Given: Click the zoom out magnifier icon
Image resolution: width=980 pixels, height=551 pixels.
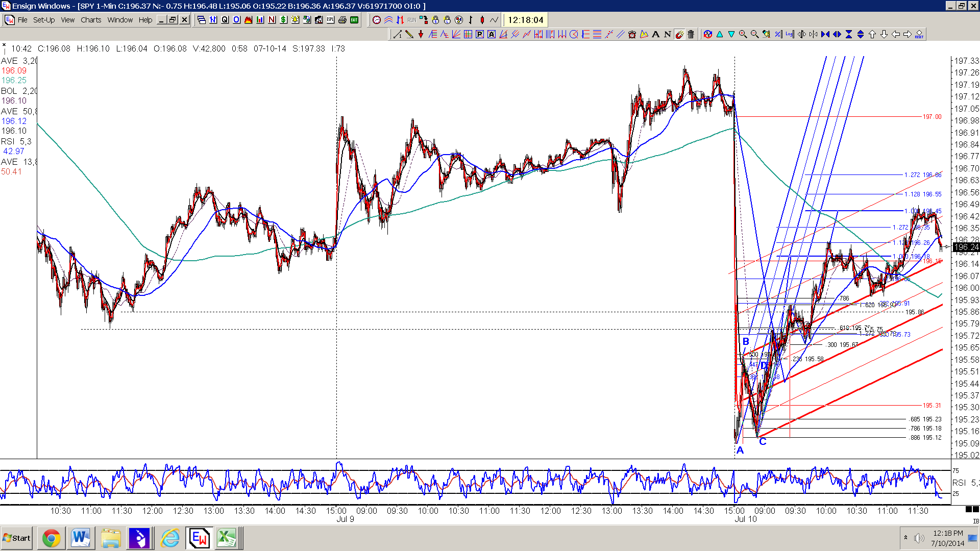Looking at the screenshot, I should pos(755,34).
